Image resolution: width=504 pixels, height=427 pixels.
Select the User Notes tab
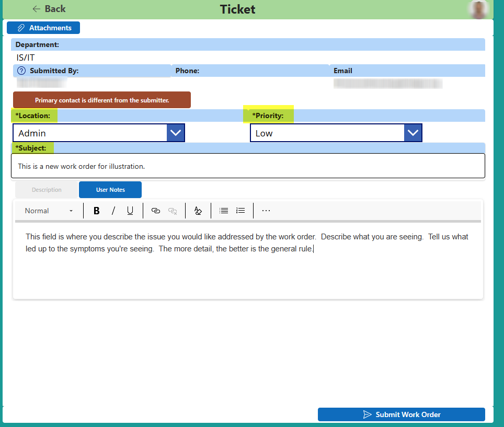point(110,190)
